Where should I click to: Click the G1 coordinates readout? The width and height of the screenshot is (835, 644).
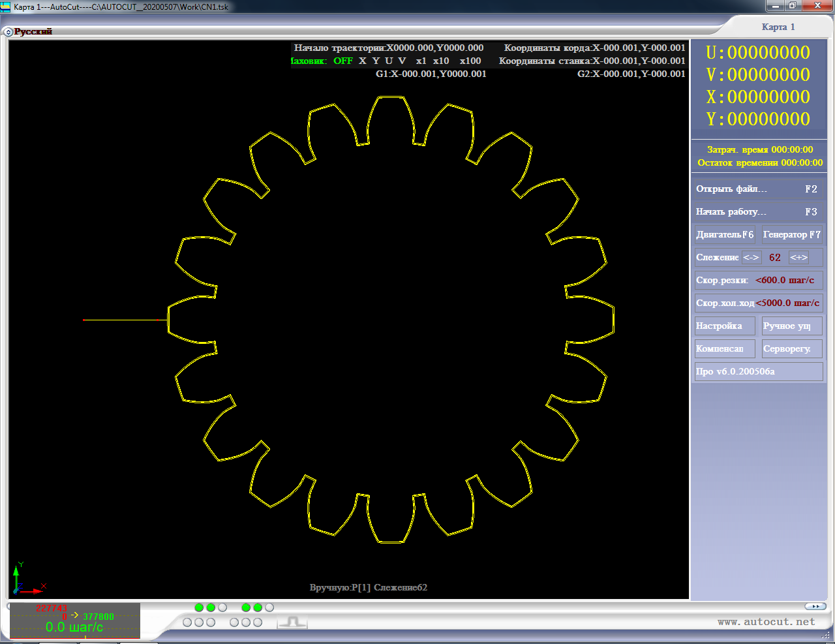click(431, 74)
